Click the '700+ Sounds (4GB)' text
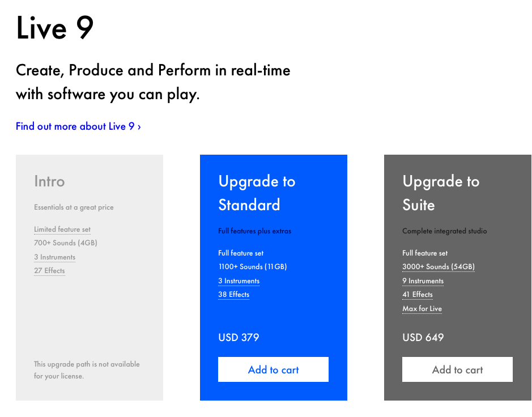The width and height of the screenshot is (532, 417). pyautogui.click(x=66, y=243)
